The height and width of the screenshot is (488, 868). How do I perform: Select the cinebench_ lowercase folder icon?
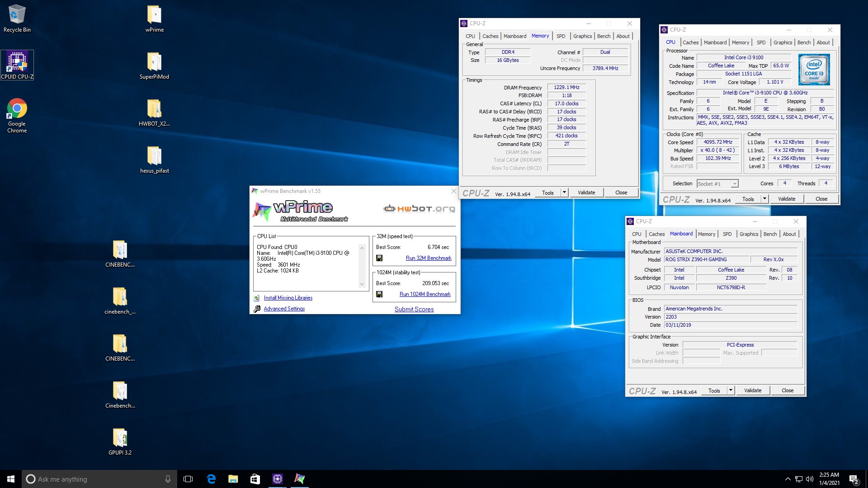pos(120,300)
